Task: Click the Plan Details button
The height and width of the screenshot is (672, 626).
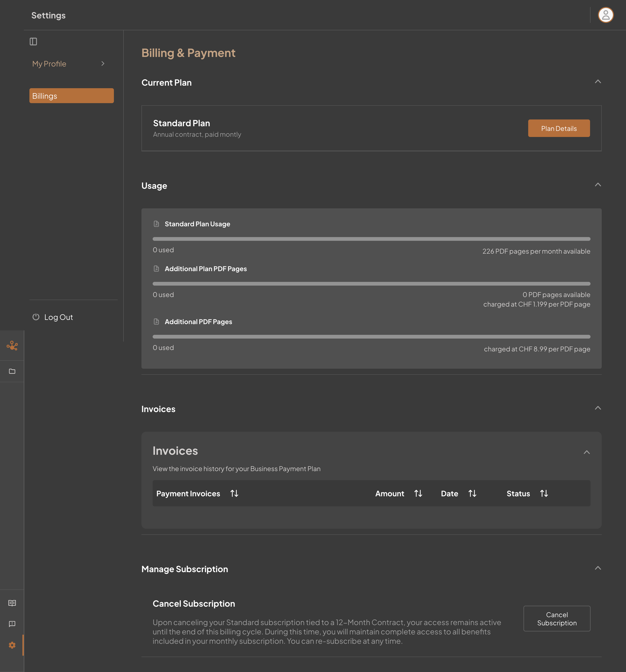Action: (558, 128)
